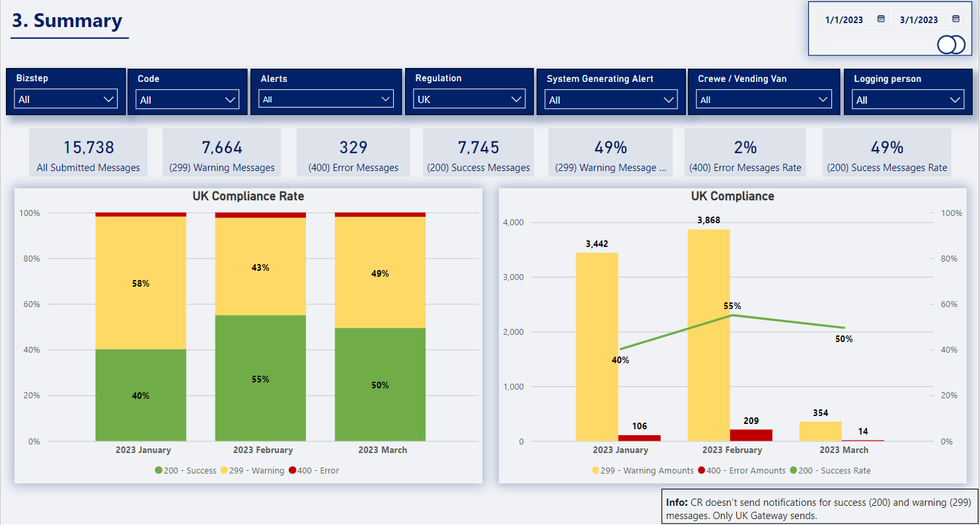The height and width of the screenshot is (525, 980).
Task: Click the yellow 43% segment for February
Action: 260,267
